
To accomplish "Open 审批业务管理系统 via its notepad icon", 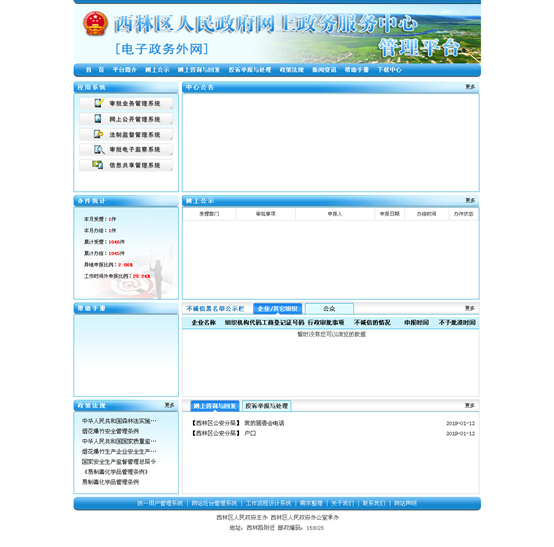I will click(x=99, y=103).
